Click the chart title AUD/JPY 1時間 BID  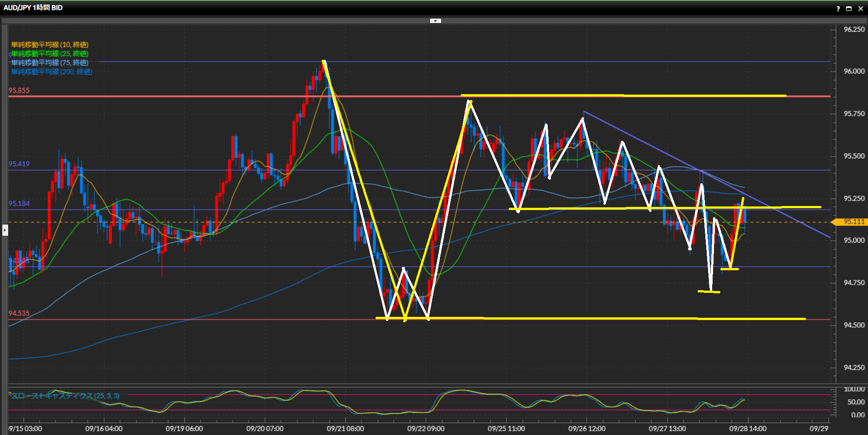(33, 8)
